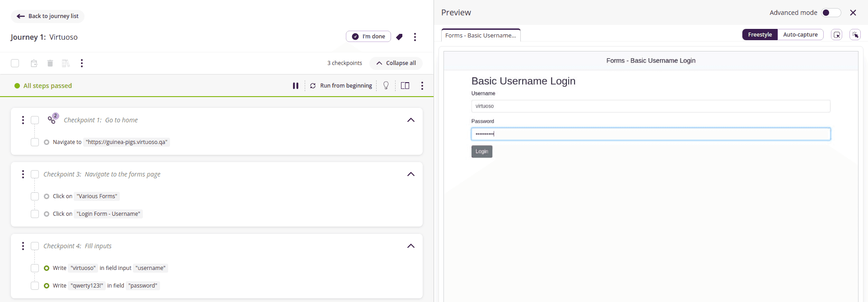This screenshot has height=302, width=868.
Task: Switch to Auto-capture mode
Action: (x=800, y=35)
